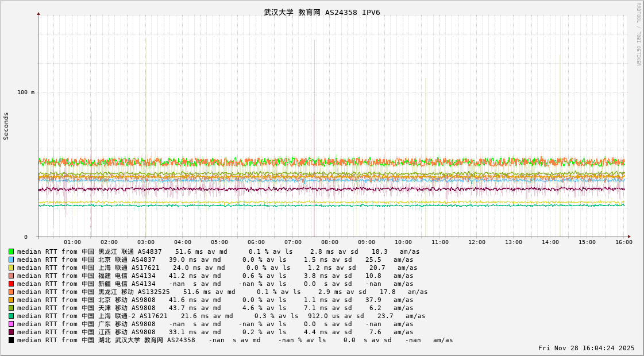Click the 100 m y-axis label

pos(25,92)
